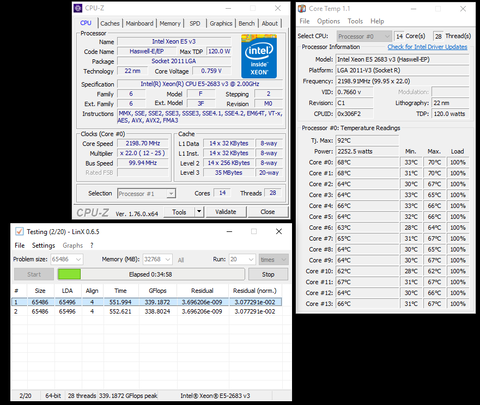This screenshot has width=480, height=405.
Task: Click the Specification field in CPU-Z
Action: pyautogui.click(x=200, y=84)
